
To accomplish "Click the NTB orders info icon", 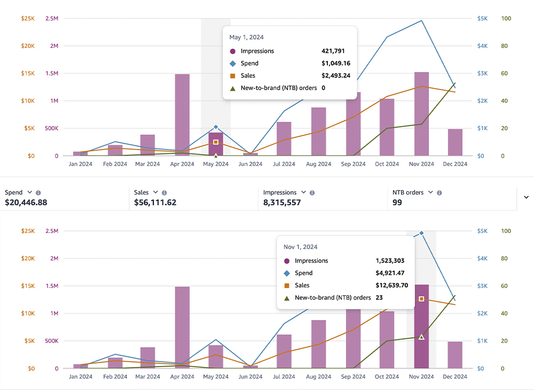I will point(440,193).
